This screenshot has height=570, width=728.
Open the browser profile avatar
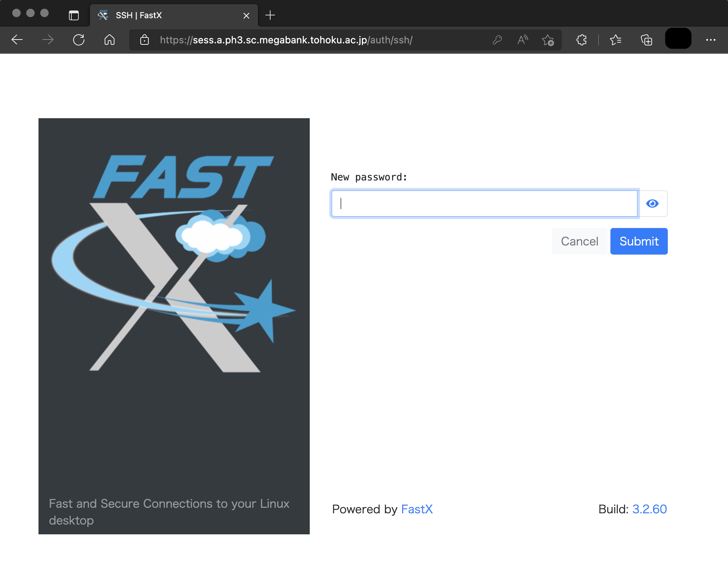(x=678, y=38)
